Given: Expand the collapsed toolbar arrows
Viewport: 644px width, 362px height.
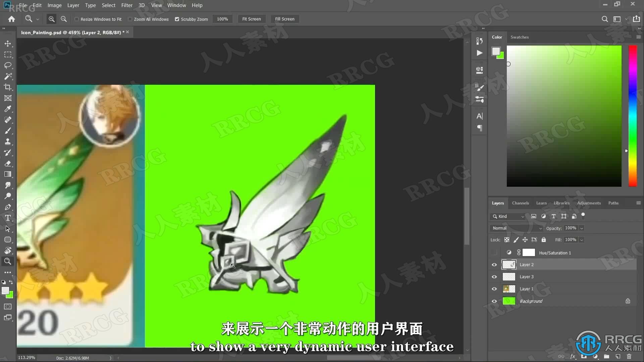Looking at the screenshot, I should coord(4,28).
